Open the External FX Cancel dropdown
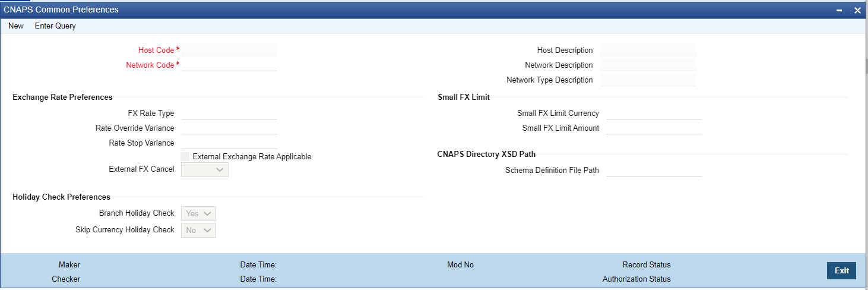The width and height of the screenshot is (868, 290). pos(205,169)
